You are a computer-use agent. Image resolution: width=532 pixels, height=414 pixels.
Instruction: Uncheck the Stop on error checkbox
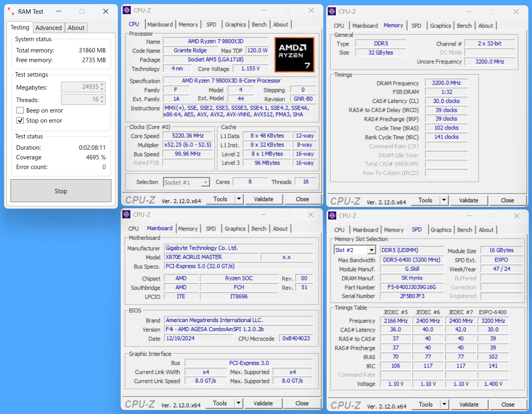tap(20, 121)
